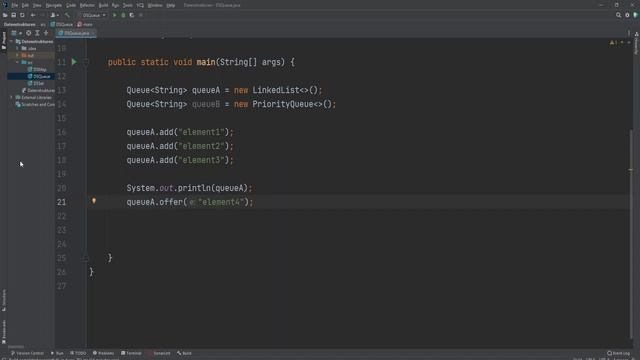Select DSMap class in project tree
Image resolution: width=640 pixels, height=360 pixels.
pos(37,69)
